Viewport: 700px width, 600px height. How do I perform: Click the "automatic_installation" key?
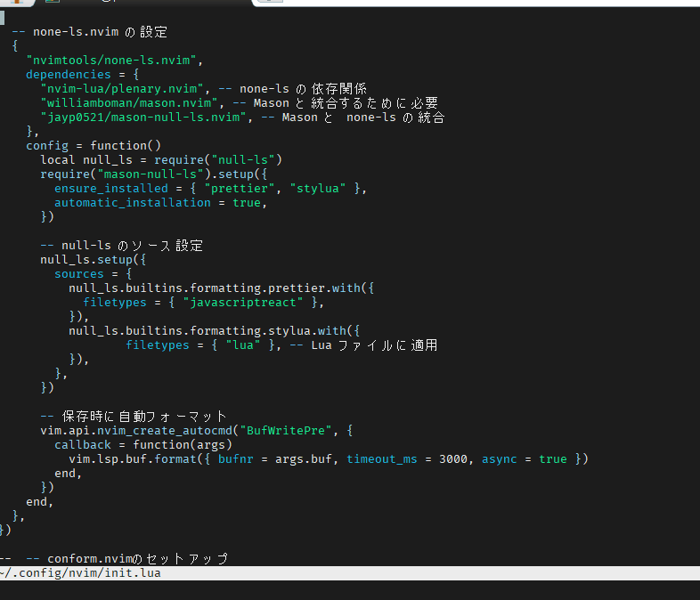pos(133,203)
